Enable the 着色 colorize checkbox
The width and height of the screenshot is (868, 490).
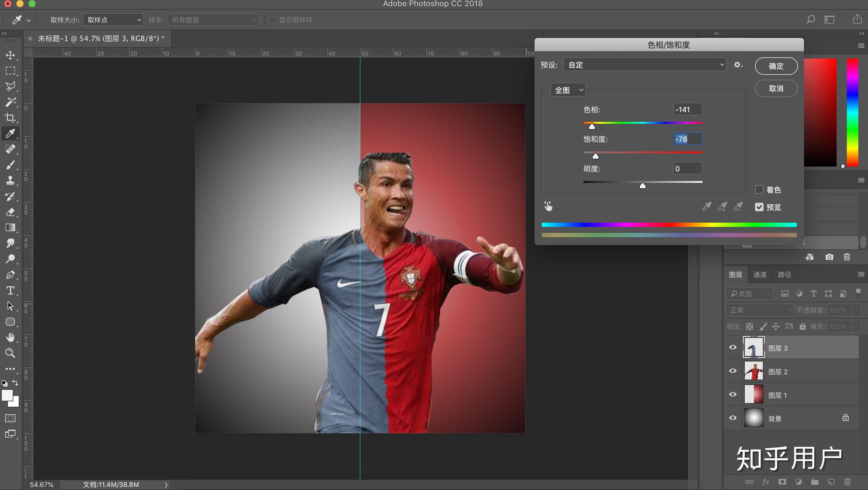(x=759, y=189)
